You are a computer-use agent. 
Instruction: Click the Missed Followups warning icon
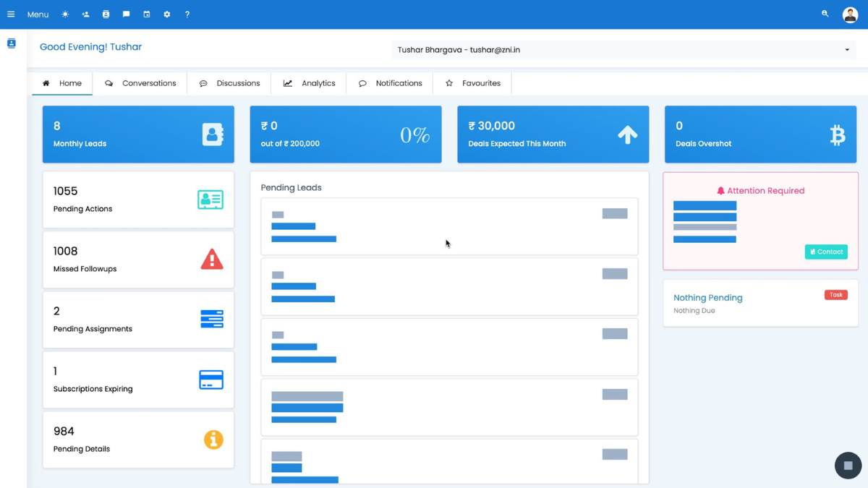[212, 259]
